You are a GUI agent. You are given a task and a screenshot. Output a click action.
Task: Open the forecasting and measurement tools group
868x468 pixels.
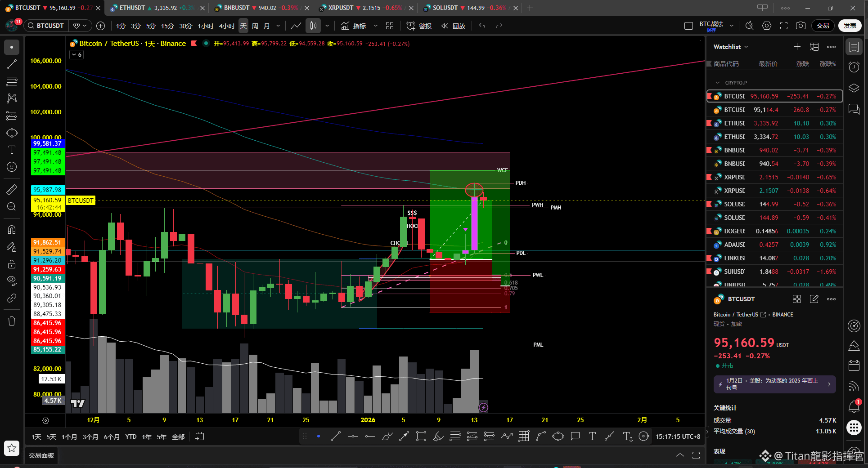coord(12,116)
